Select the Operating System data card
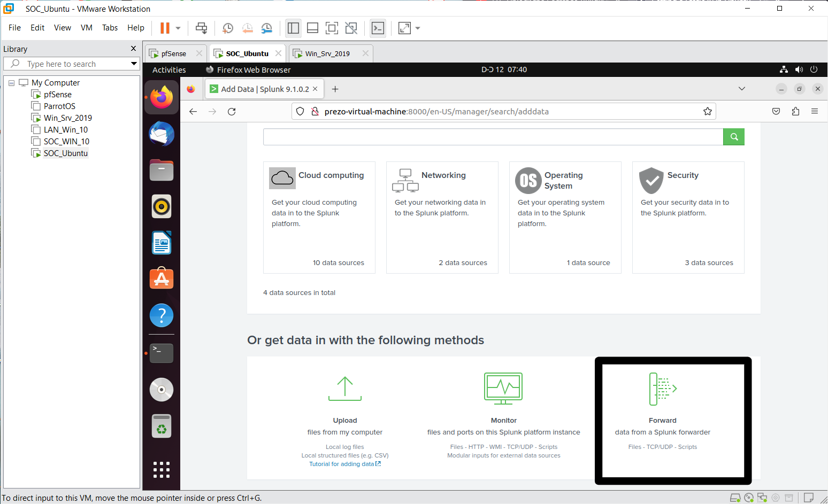Viewport: 828px width, 504px height. pyautogui.click(x=565, y=218)
